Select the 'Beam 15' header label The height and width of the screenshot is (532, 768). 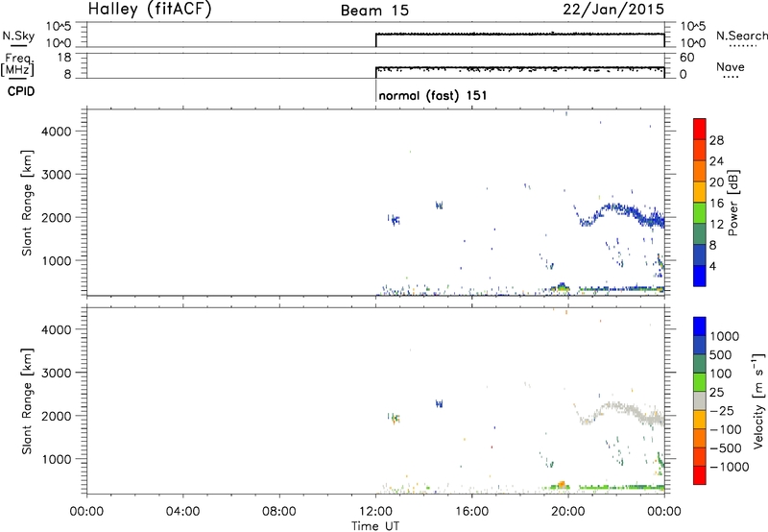(374, 11)
